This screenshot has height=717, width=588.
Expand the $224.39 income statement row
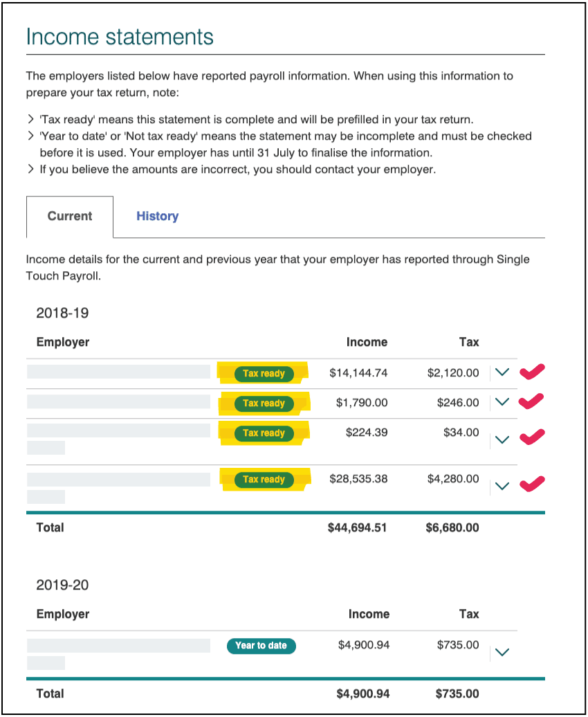[503, 439]
